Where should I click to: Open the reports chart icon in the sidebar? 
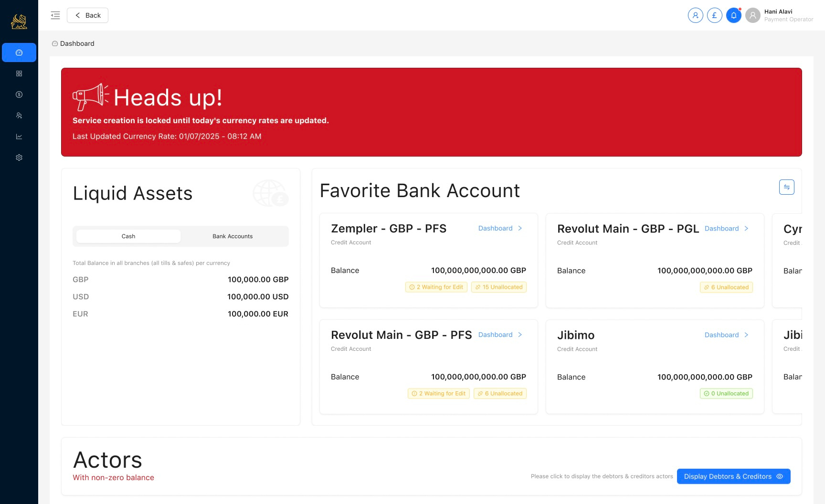tap(19, 136)
